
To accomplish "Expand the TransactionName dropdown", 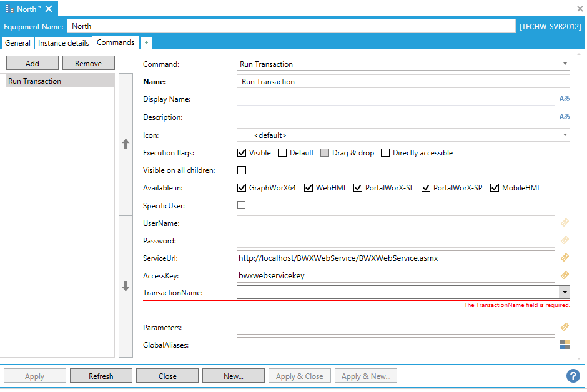I will [565, 292].
